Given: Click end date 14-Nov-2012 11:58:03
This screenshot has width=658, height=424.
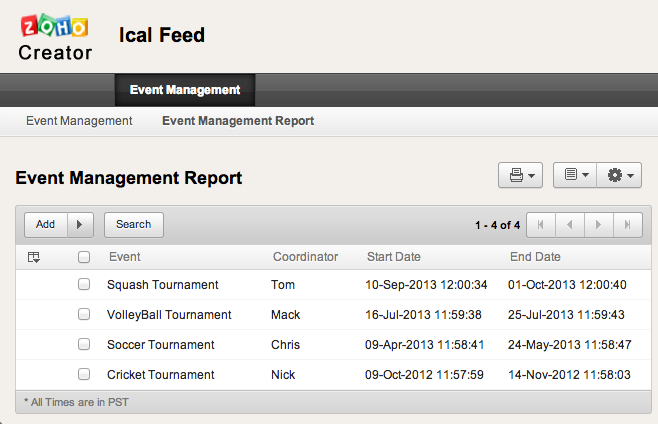Looking at the screenshot, I should point(569,375).
